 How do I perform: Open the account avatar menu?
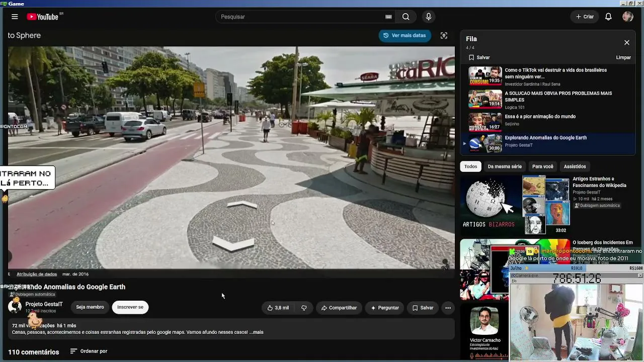627,17
